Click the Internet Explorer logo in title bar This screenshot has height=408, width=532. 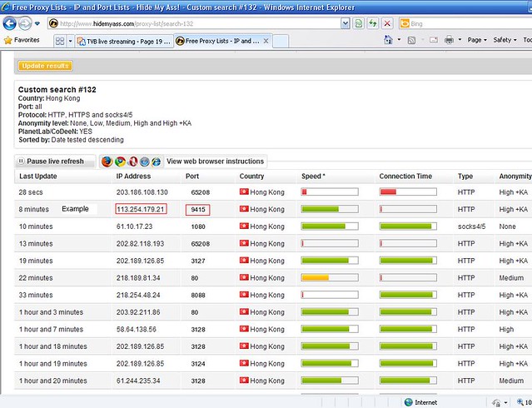tap(5, 7)
